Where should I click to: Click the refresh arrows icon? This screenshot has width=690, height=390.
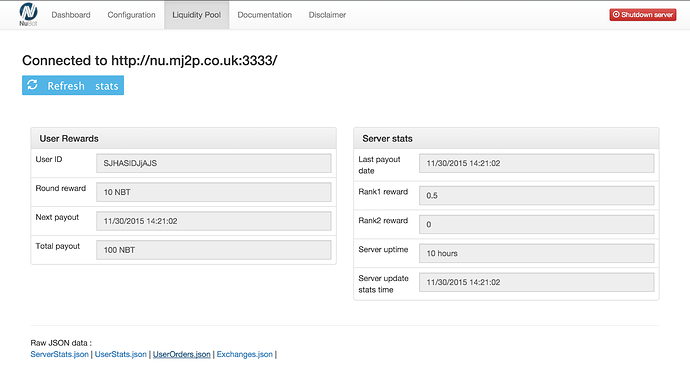(33, 85)
